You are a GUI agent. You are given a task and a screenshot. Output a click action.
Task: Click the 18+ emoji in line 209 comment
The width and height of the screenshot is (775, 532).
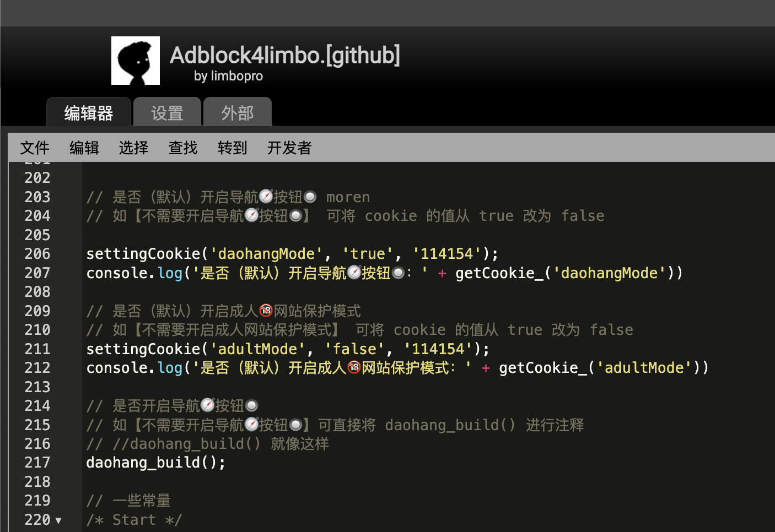266,311
